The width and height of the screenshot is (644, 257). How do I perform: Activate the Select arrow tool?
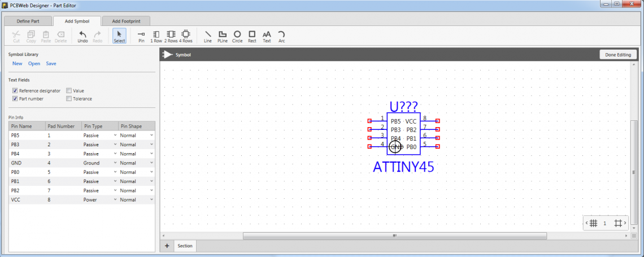pos(120,36)
